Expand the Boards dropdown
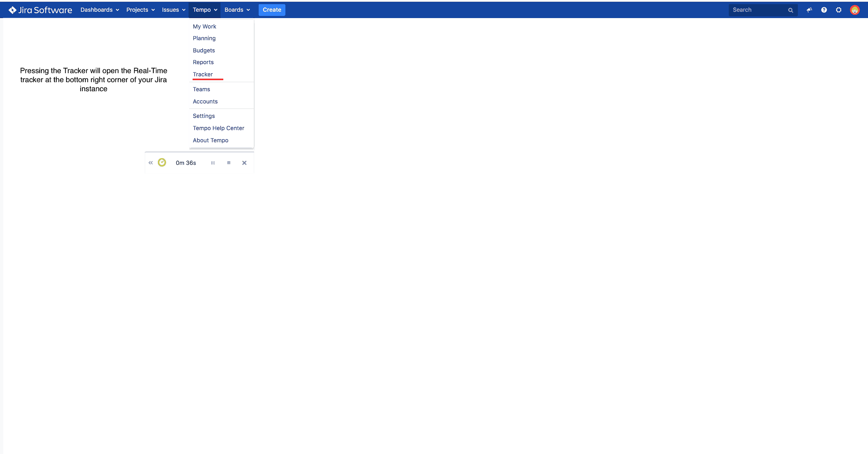868x454 pixels. [237, 10]
